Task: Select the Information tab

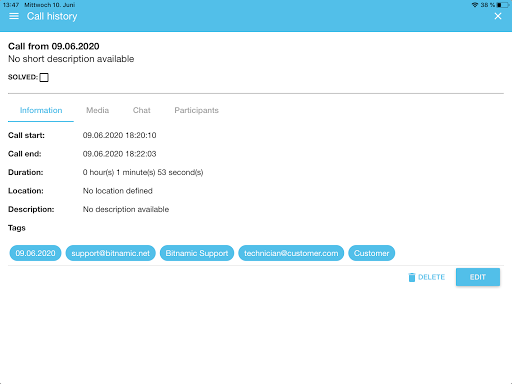Action: 41,110
